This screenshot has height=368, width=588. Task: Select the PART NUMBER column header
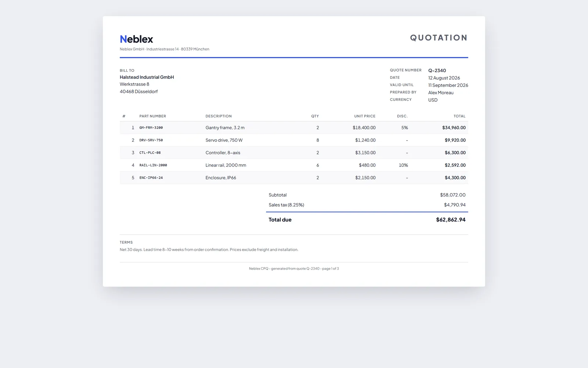153,116
